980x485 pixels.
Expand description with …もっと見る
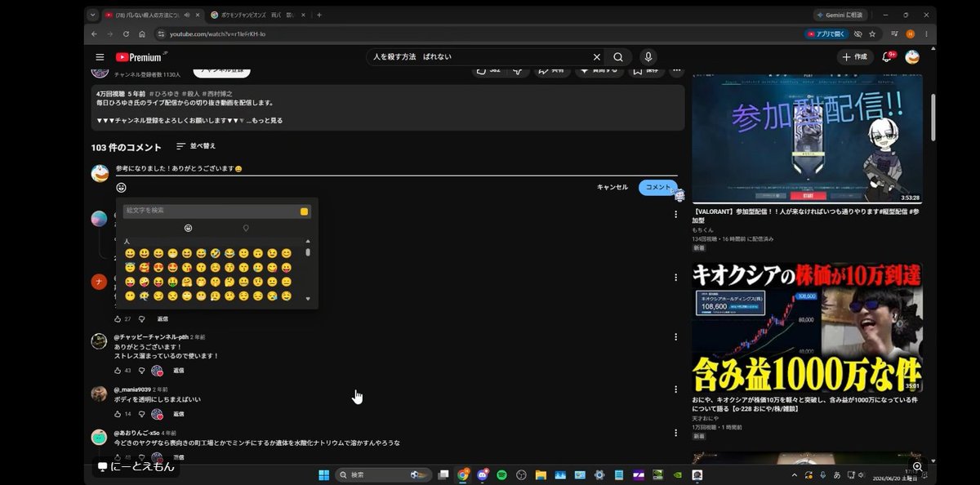pos(266,120)
